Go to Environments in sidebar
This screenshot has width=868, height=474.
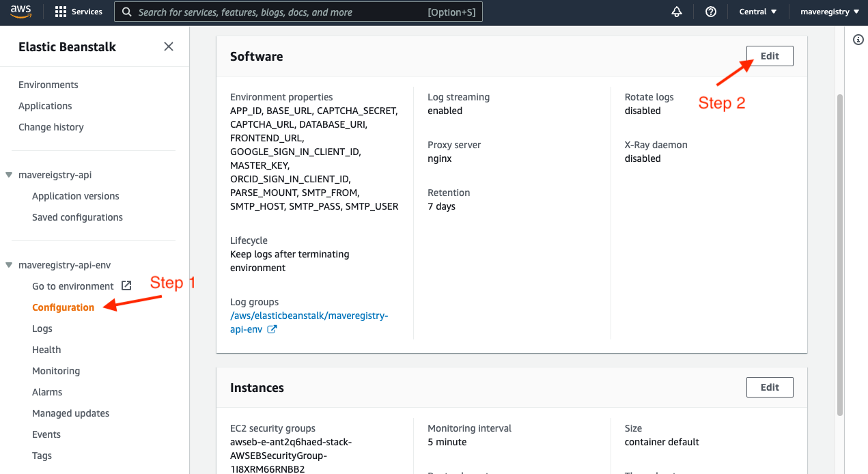(x=48, y=85)
